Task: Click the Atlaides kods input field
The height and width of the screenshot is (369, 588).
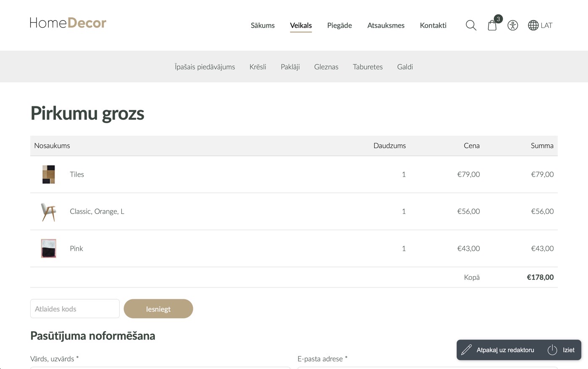Action: [75, 309]
